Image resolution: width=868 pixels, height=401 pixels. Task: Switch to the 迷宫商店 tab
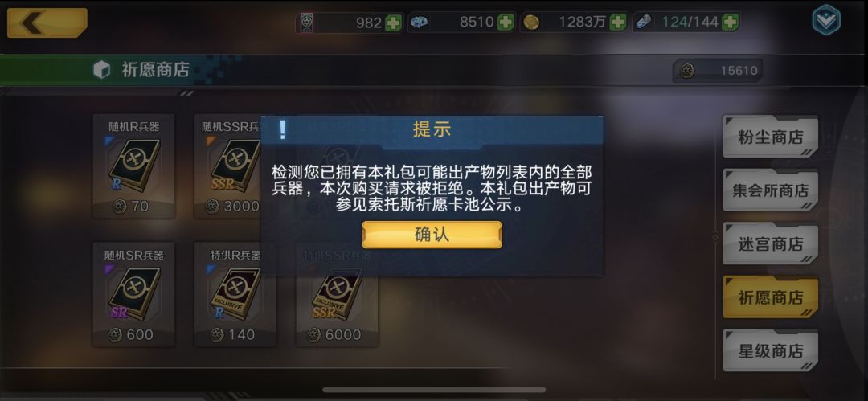pos(771,243)
